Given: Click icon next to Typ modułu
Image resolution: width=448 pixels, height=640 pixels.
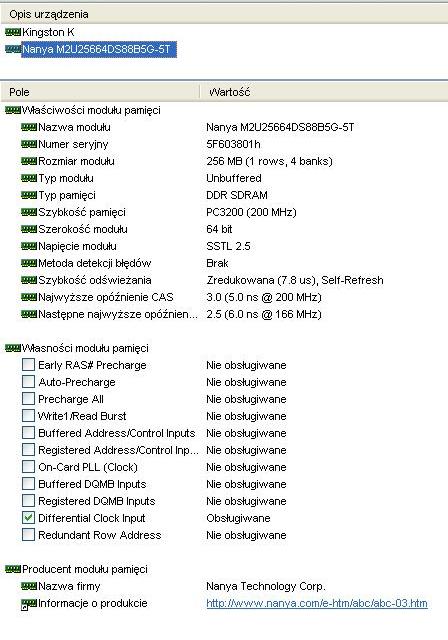Looking at the screenshot, I should tap(29, 178).
